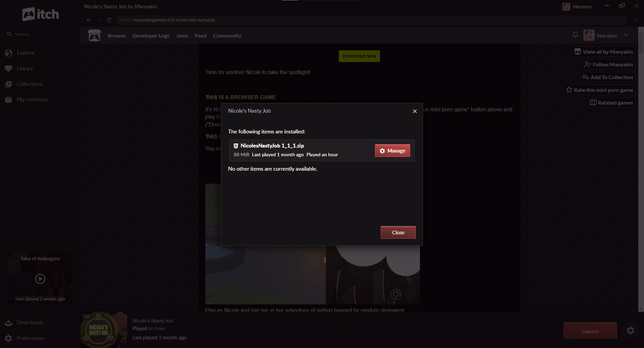
Task: Click the Launch button
Action: click(x=590, y=331)
